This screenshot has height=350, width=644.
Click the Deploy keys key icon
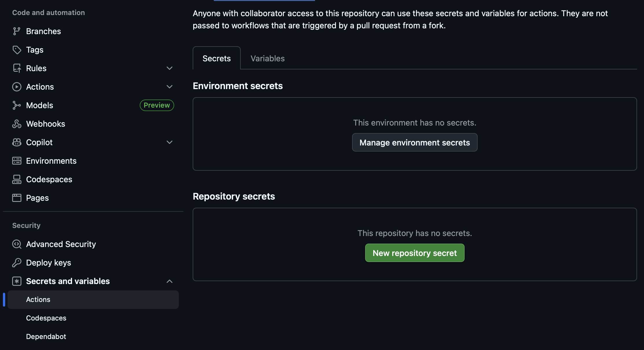[x=16, y=263]
